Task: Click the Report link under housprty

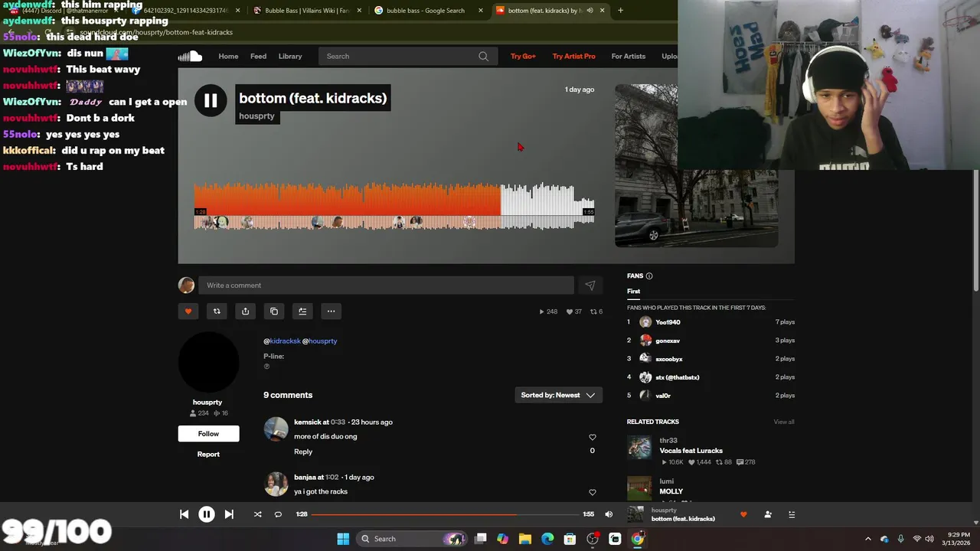Action: 208,455
